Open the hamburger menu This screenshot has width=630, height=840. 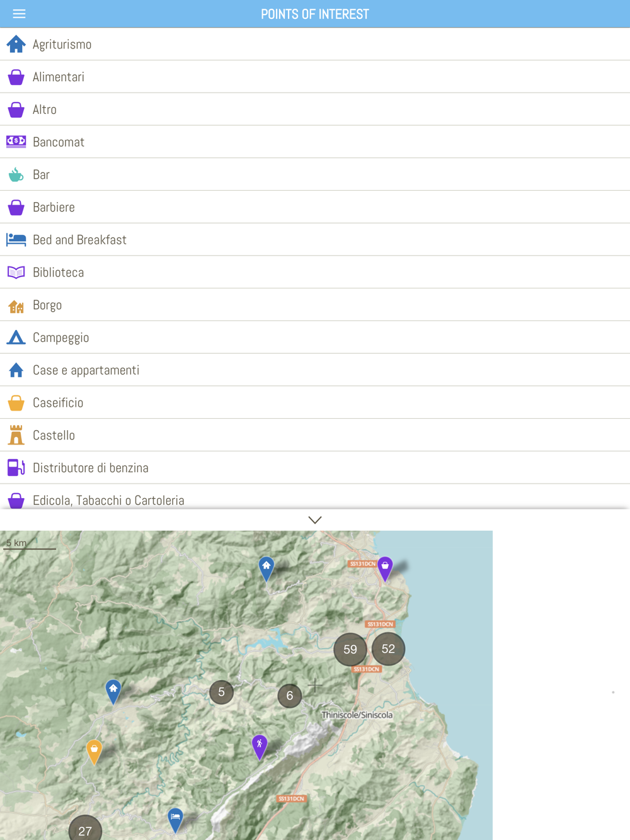19,14
